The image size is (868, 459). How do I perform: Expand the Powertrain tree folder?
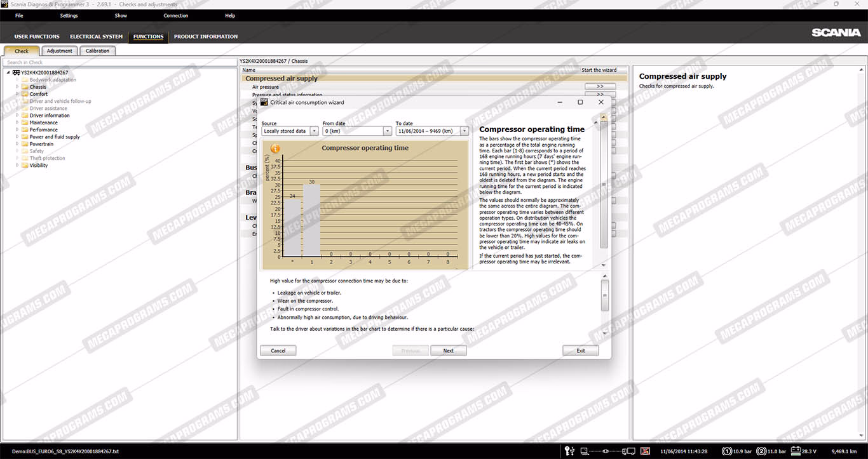(x=18, y=144)
